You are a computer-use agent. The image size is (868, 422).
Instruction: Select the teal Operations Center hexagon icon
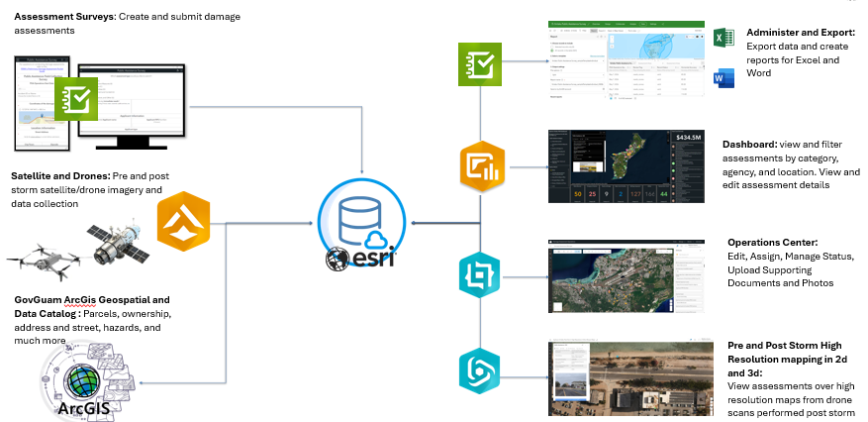point(479,274)
